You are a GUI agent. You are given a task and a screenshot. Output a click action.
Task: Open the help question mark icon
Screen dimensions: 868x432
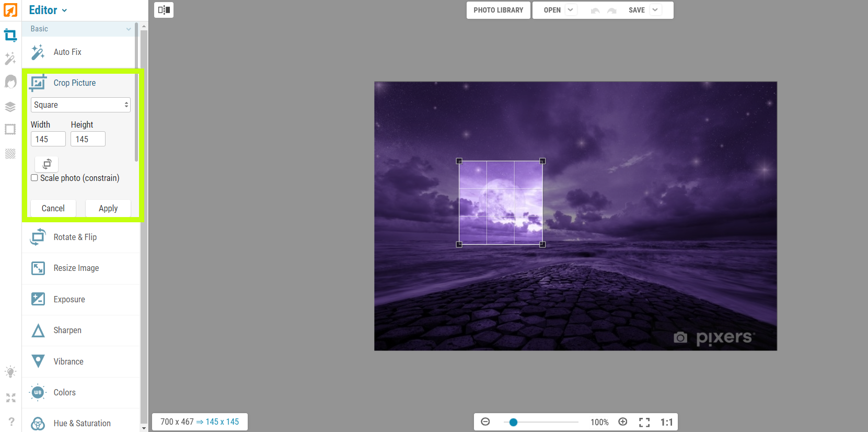[11, 422]
